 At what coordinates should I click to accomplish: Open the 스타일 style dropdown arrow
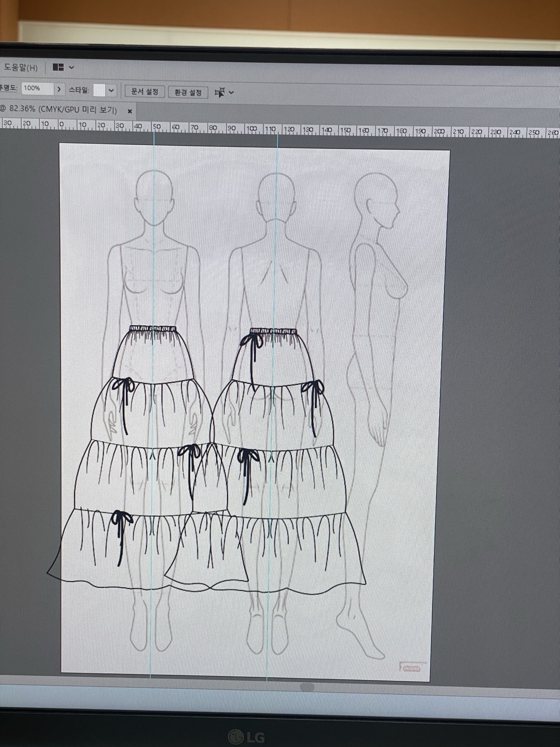coord(111,91)
